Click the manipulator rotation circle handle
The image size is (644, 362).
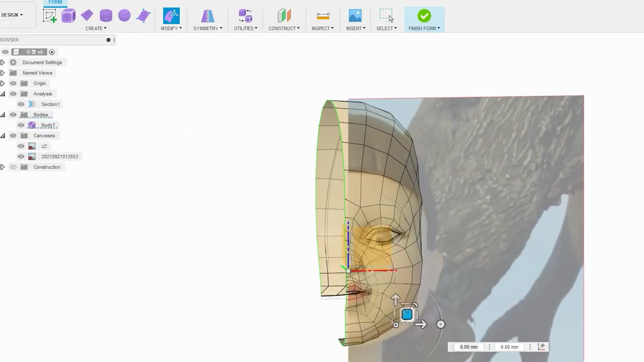(441, 324)
